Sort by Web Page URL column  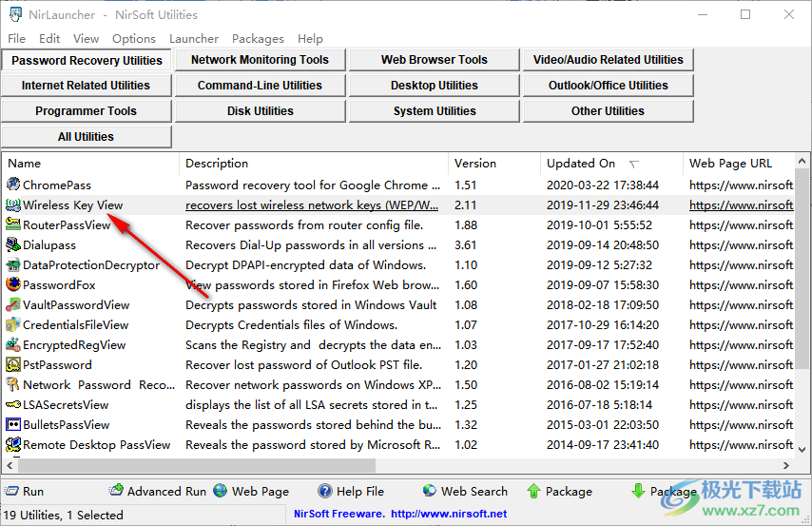tap(739, 164)
